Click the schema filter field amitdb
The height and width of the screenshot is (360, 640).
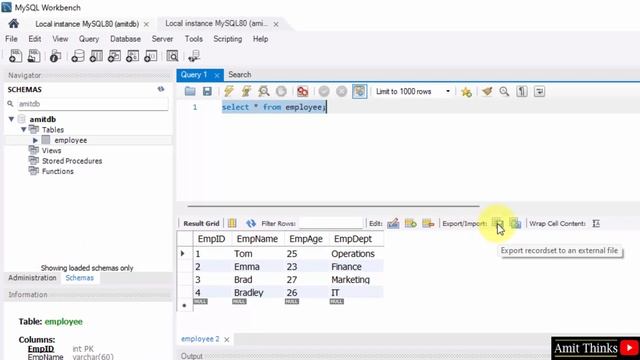(93, 104)
